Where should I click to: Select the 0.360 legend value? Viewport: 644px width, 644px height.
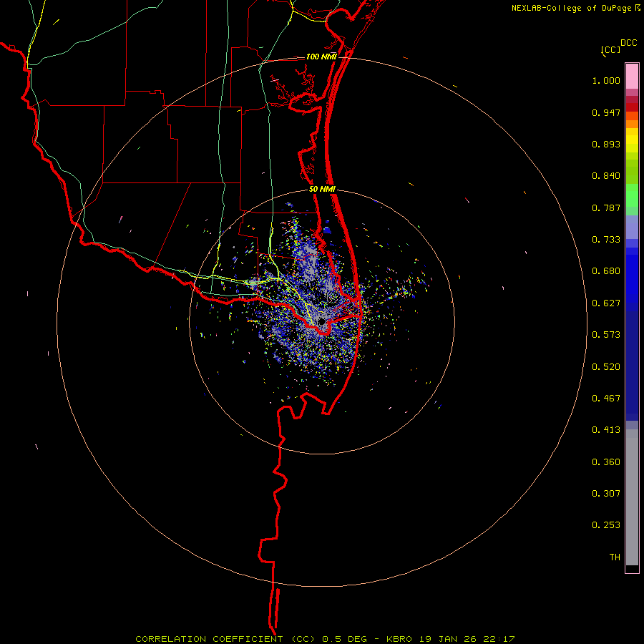tap(606, 462)
